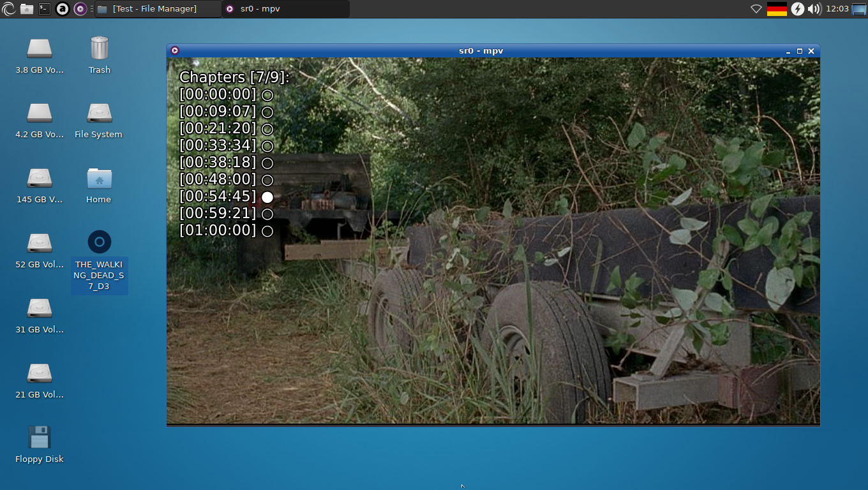868x490 pixels.
Task: Click the filled marker at 00:54:45
Action: [267, 197]
